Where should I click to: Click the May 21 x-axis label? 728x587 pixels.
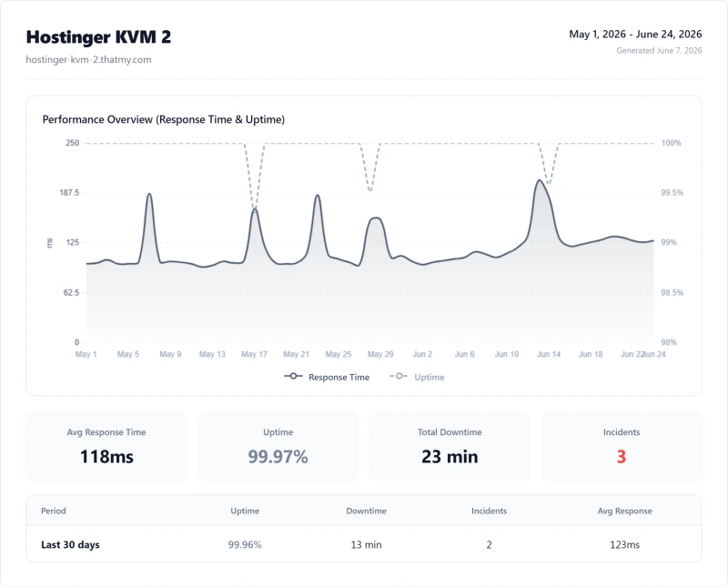[297, 354]
